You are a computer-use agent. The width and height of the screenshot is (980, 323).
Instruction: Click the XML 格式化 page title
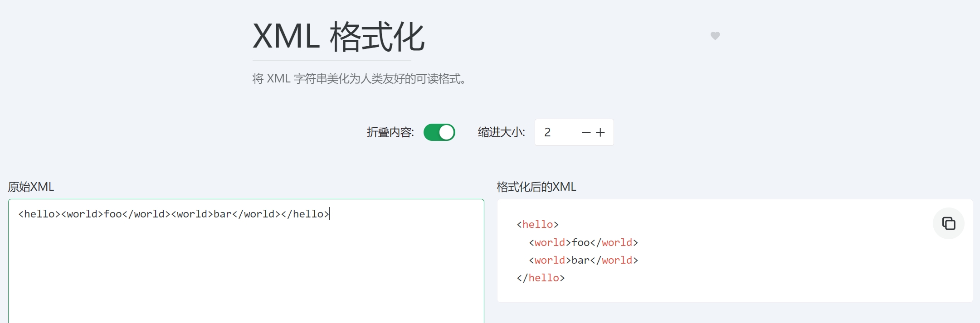pos(338,37)
